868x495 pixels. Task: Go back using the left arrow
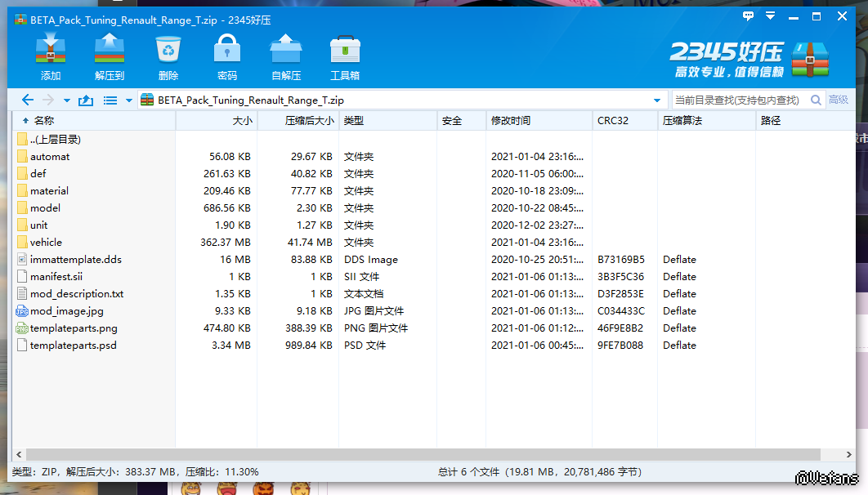coord(28,100)
